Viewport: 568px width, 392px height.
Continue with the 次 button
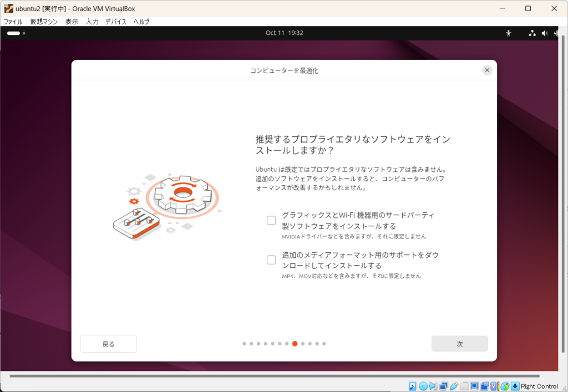459,344
